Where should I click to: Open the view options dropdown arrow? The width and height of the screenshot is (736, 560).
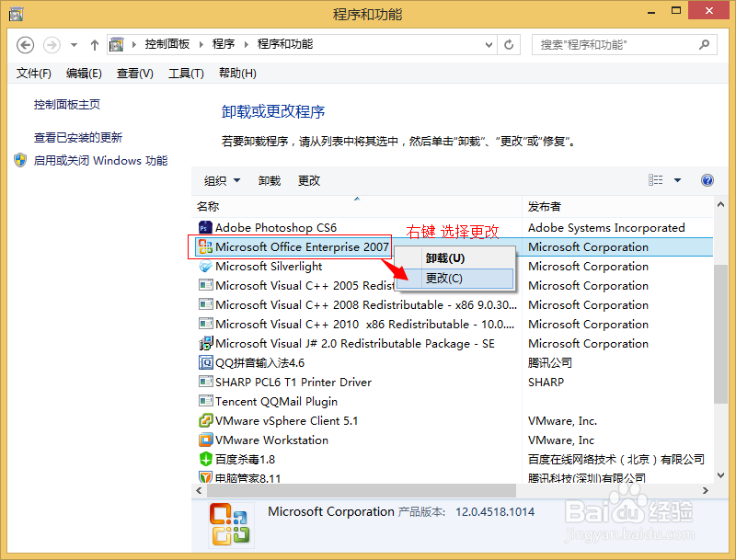[x=677, y=180]
